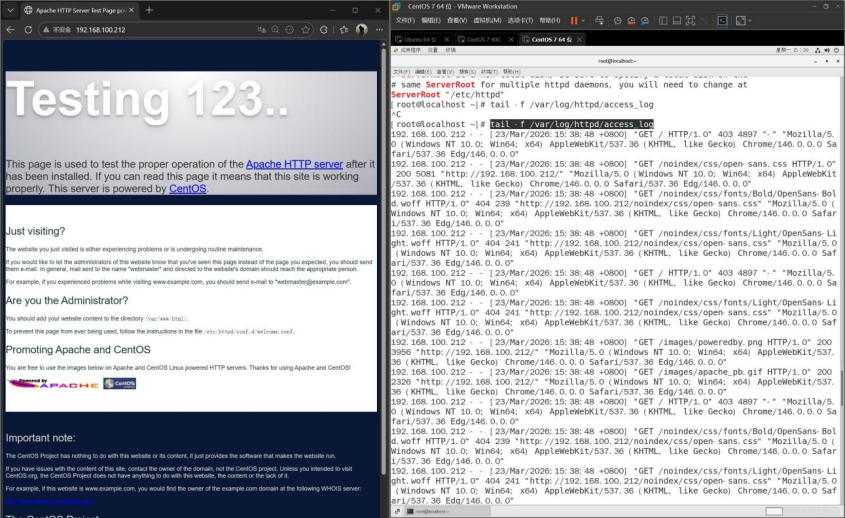The image size is (845, 518).
Task: Switch to the CentOS 7 40G VM tab
Action: 484,39
